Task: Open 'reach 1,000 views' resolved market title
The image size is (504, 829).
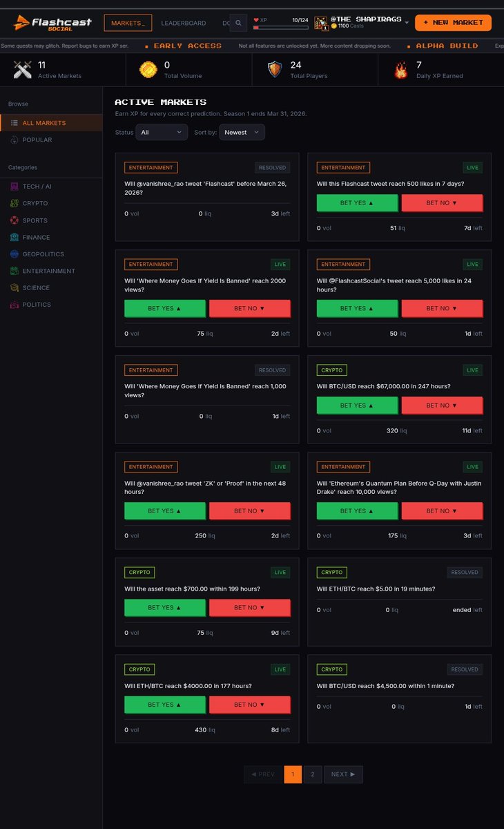Action: point(205,390)
